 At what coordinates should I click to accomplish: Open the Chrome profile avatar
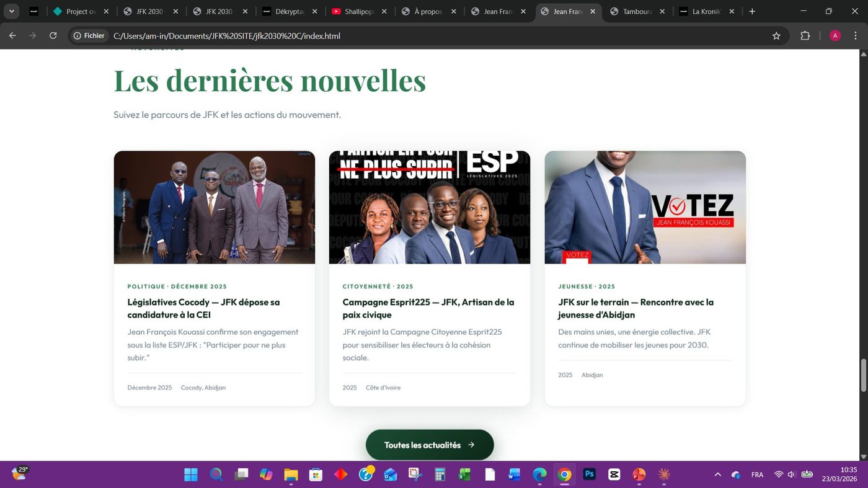click(835, 36)
